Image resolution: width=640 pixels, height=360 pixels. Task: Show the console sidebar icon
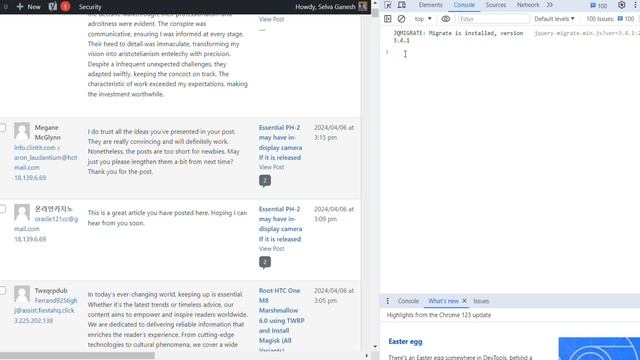point(388,19)
